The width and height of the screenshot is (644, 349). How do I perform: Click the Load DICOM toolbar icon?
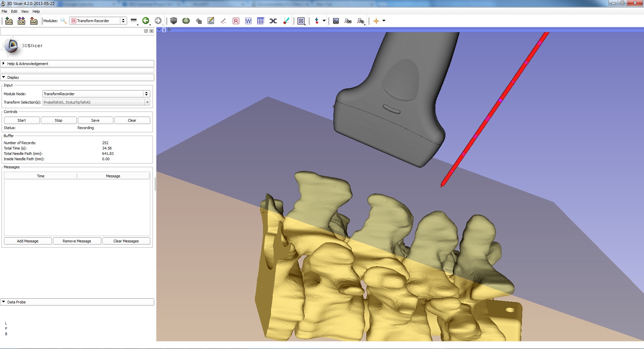click(x=21, y=21)
